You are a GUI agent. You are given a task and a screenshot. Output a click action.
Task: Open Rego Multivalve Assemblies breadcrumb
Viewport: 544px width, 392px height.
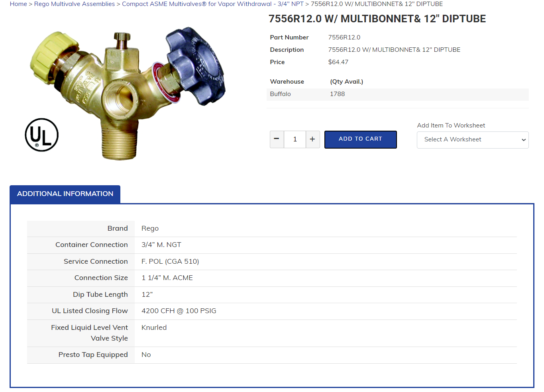coord(75,4)
